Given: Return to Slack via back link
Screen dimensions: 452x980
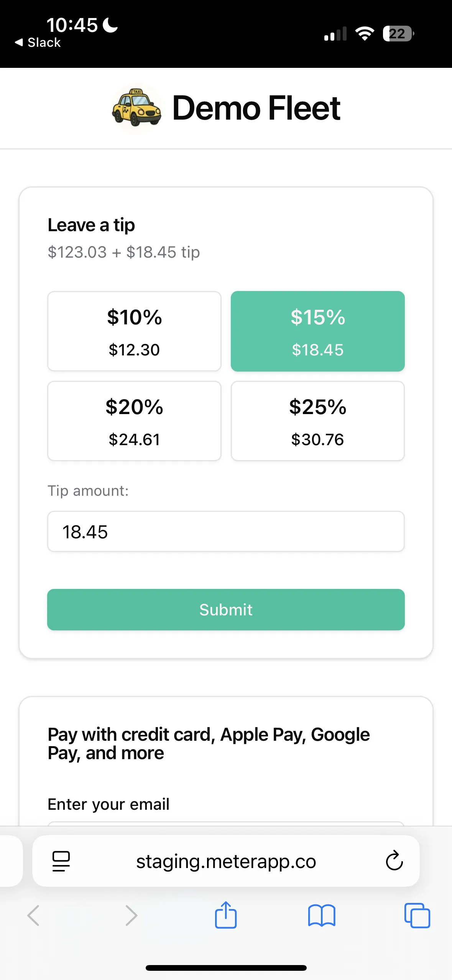Looking at the screenshot, I should 38,43.
